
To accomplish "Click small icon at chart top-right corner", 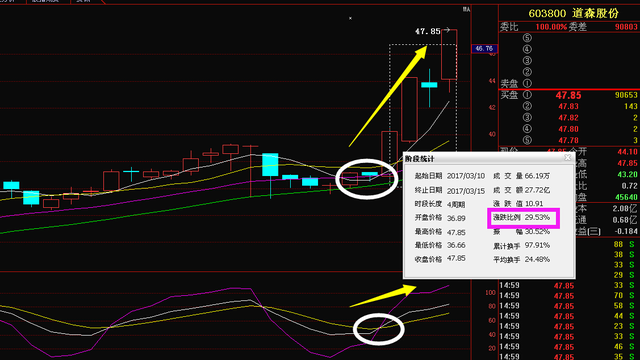I will coord(467,9).
